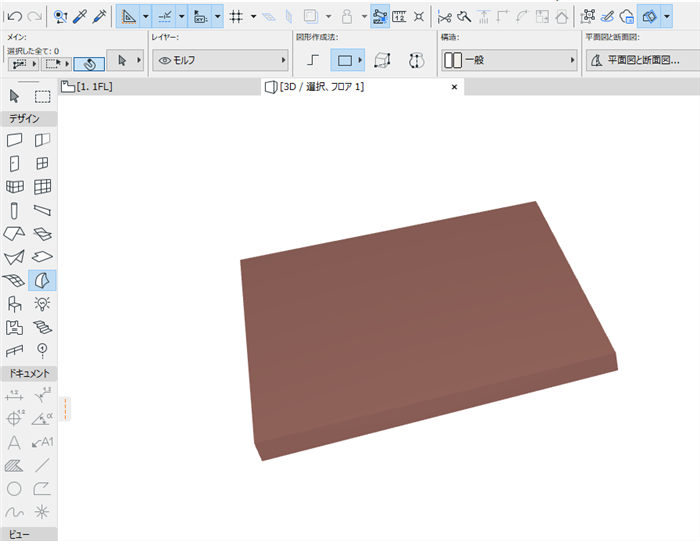Select the Curtain Wall tool
Viewport: 700px width, 541px height.
coord(42,187)
